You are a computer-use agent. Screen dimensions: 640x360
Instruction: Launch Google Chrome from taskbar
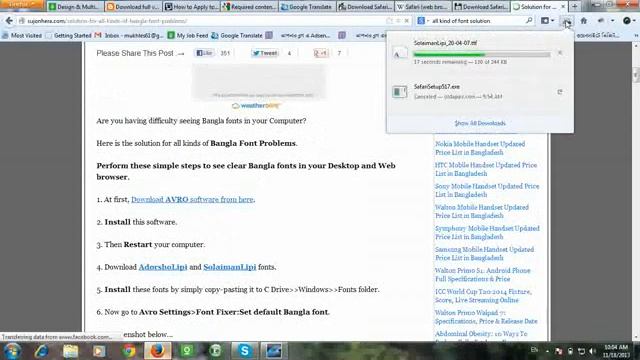(129, 351)
